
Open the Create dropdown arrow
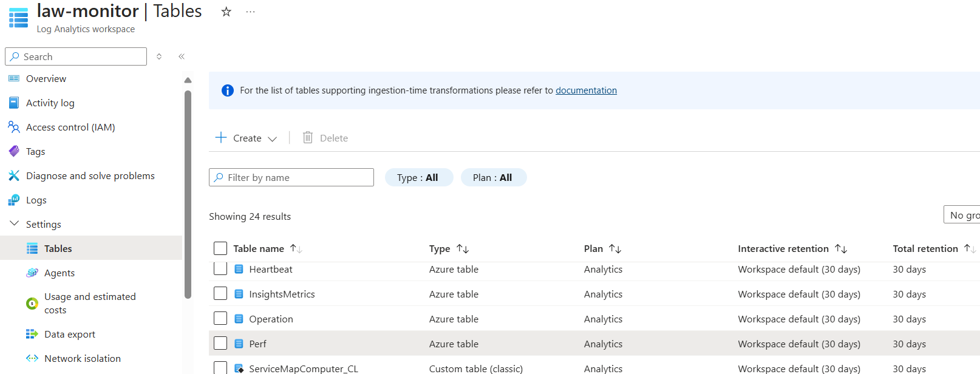coord(273,139)
